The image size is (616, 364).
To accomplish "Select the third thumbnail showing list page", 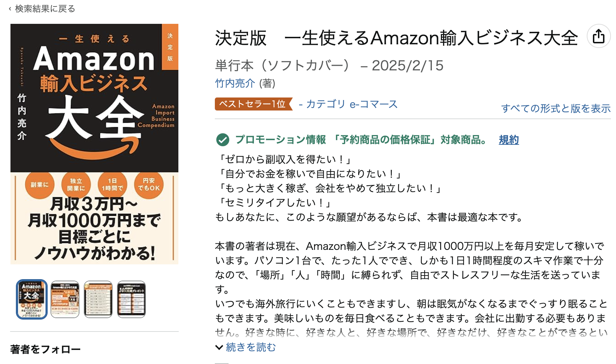I will tap(98, 299).
